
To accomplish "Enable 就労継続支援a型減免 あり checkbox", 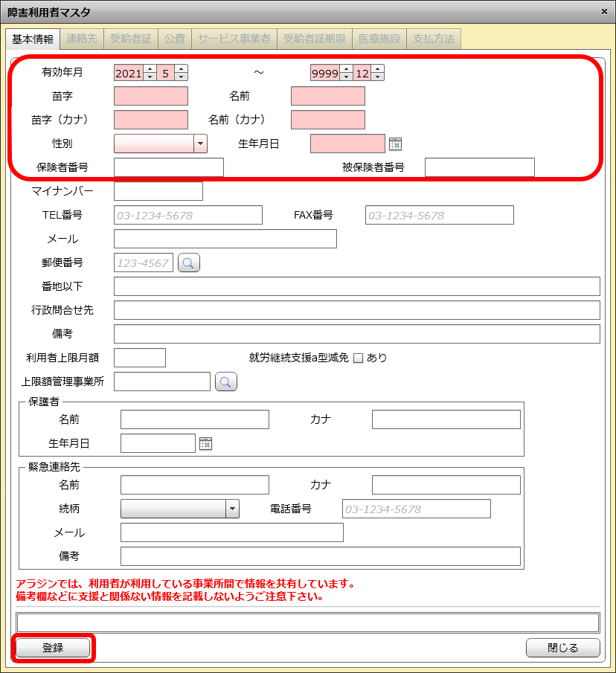I will pos(358,358).
